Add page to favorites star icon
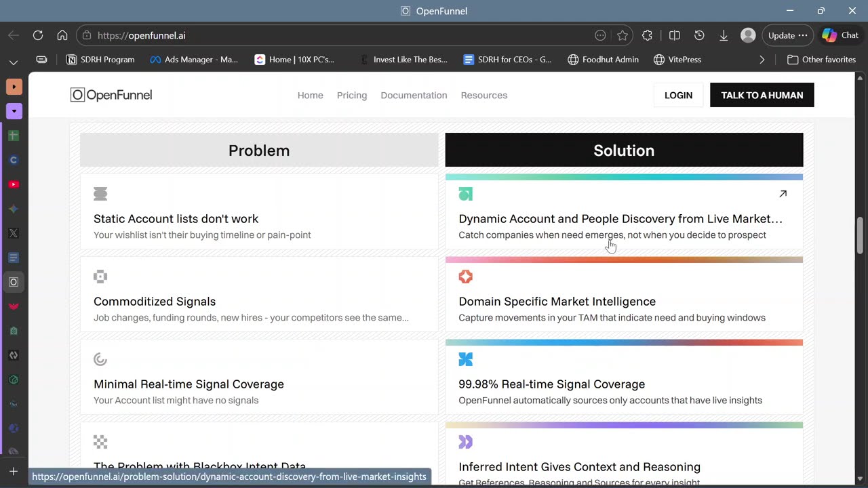The image size is (868, 488). (623, 35)
